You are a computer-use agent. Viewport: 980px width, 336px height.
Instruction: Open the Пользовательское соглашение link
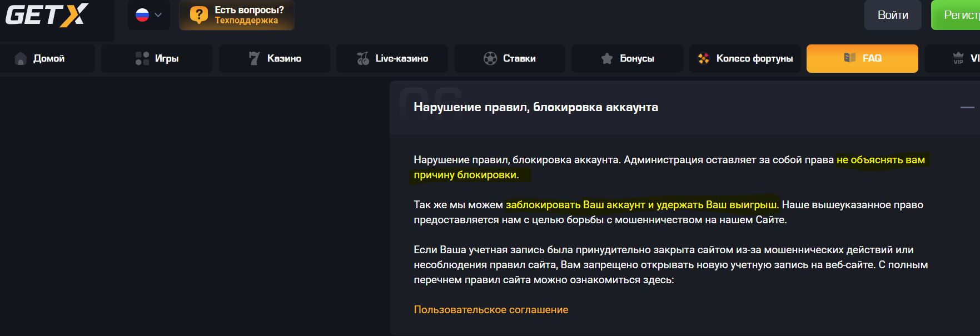491,310
